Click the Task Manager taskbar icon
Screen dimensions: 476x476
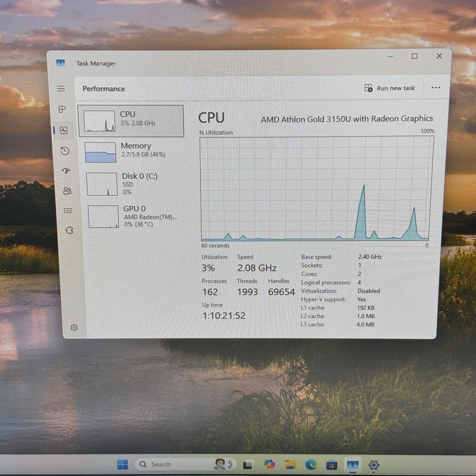(x=353, y=465)
